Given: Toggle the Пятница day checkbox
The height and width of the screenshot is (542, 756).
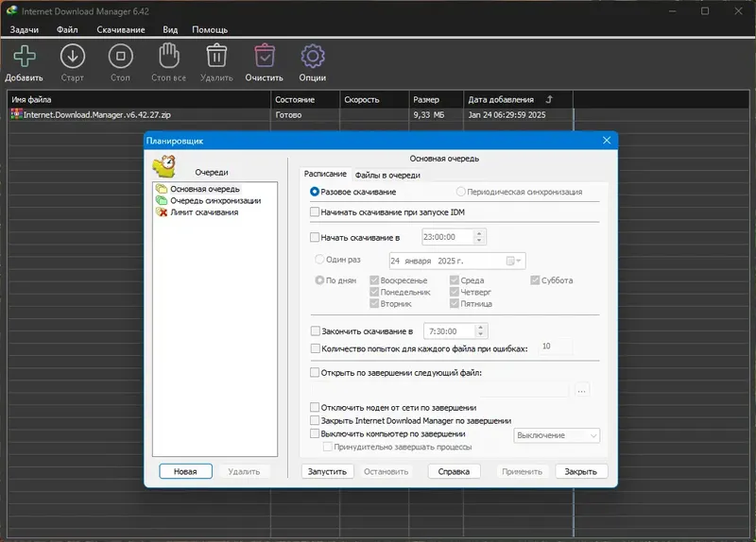Looking at the screenshot, I should coord(455,303).
